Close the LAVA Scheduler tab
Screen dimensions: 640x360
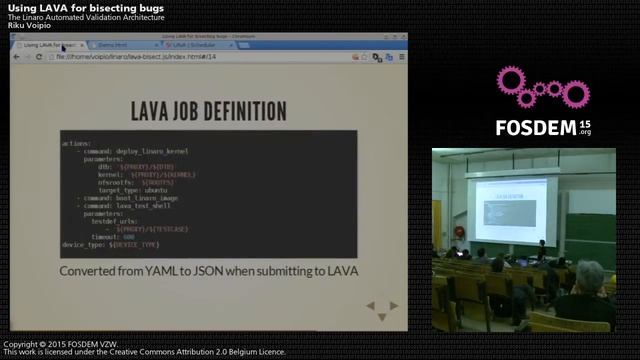[231, 45]
